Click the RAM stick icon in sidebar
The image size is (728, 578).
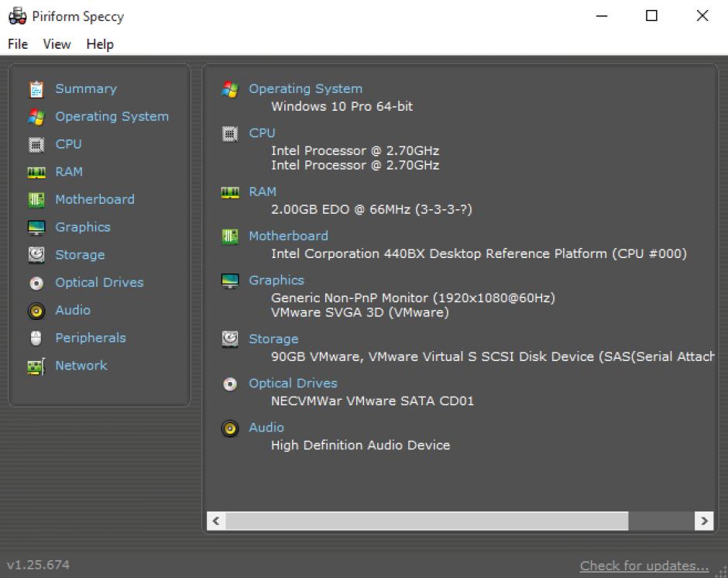36,173
